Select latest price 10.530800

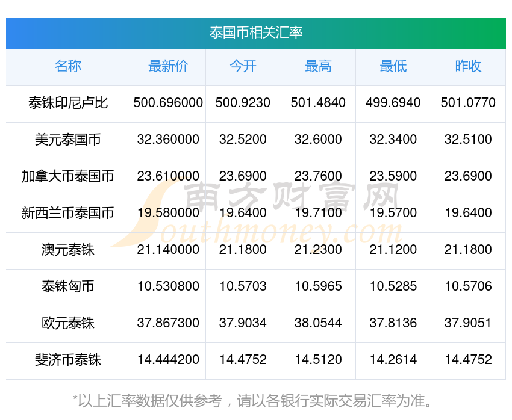coord(168,286)
